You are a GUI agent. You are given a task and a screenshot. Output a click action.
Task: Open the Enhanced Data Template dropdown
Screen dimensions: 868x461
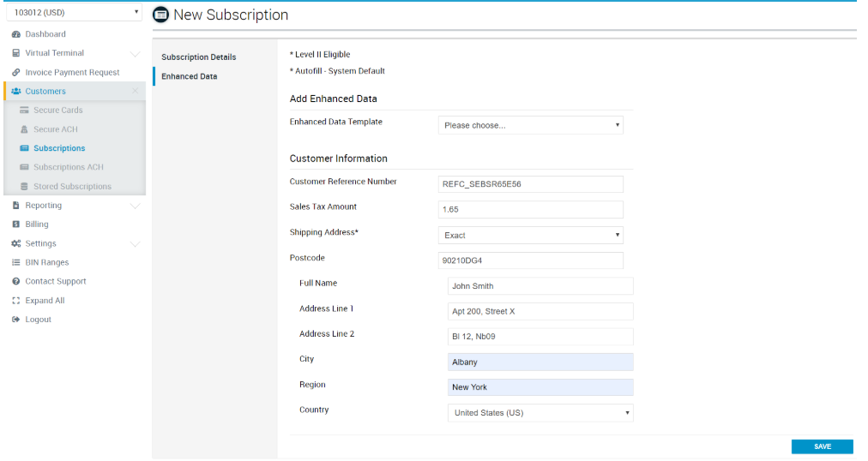tap(530, 125)
